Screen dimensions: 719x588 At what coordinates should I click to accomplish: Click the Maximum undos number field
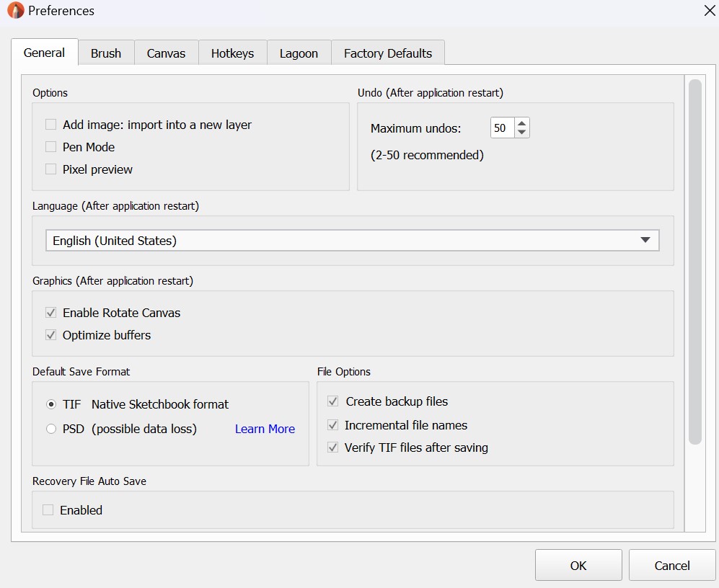coord(503,128)
